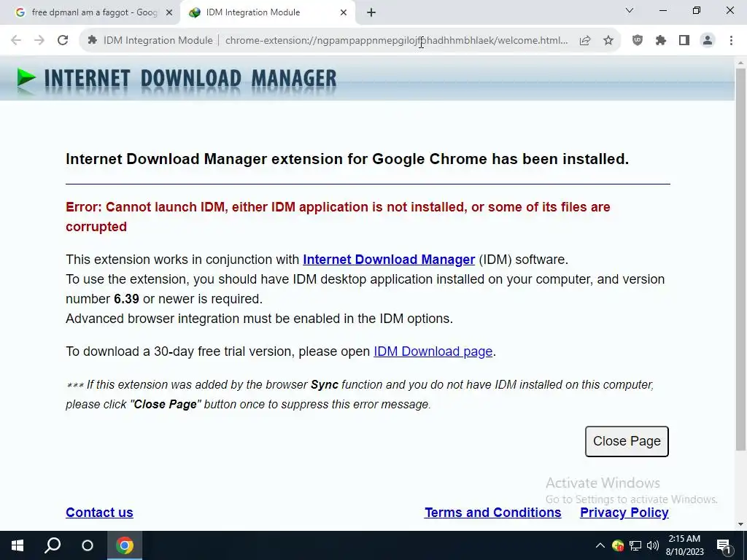747x560 pixels.
Task: Open the volume speaker icon
Action: point(653,545)
